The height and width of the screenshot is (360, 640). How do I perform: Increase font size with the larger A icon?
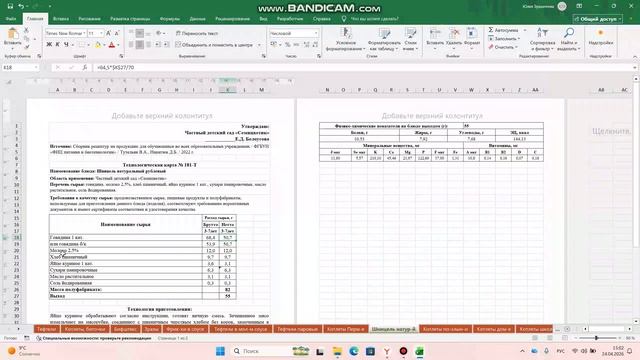click(x=108, y=33)
